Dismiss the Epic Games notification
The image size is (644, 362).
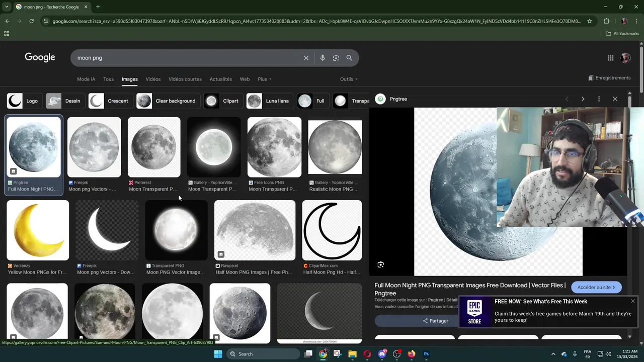[x=633, y=301]
